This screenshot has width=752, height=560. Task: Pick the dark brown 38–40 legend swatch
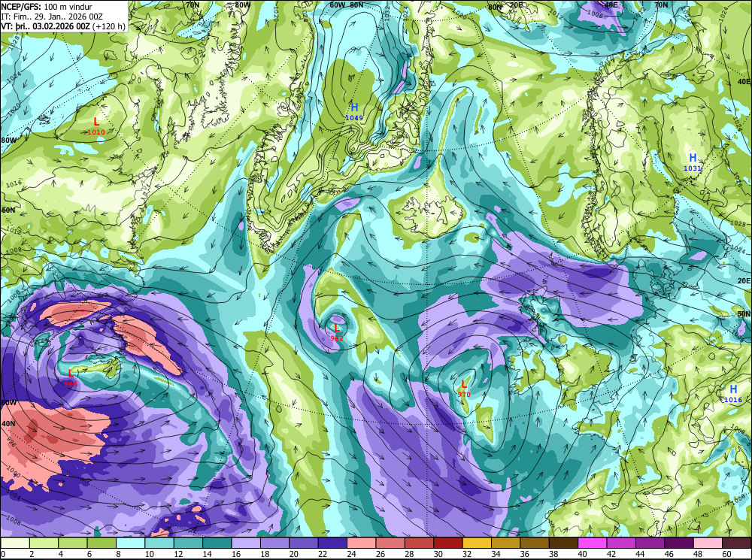[x=563, y=543]
